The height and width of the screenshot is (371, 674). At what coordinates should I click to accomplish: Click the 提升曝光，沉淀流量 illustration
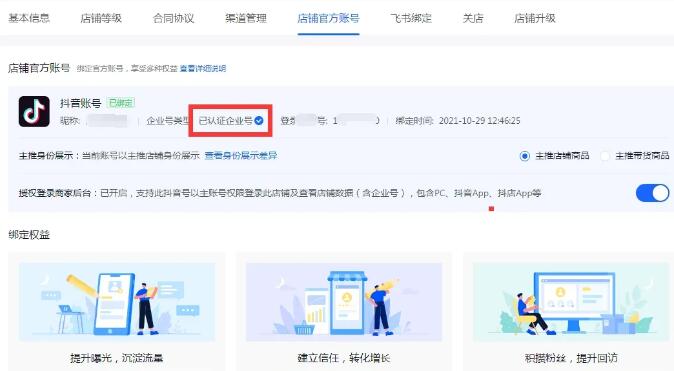pyautogui.click(x=117, y=302)
